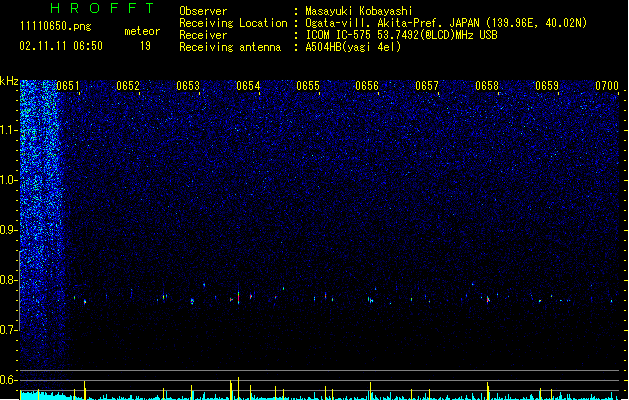Screen dimensions: 629x400
Task: Click the 1.1 kHz axis label
Action: pos(9,130)
